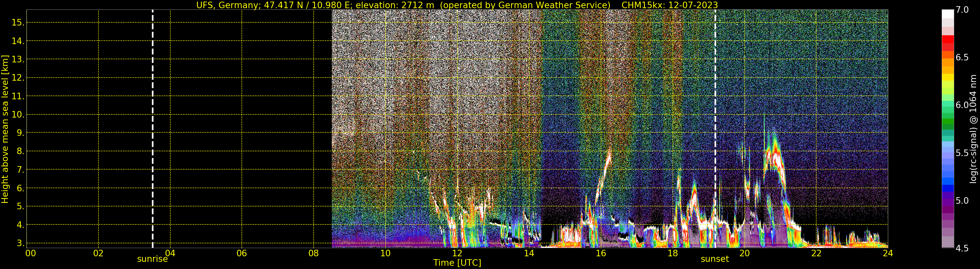Click the '4.5' colorbar tick label
Image resolution: width=980 pixels, height=269 pixels.
pos(962,248)
